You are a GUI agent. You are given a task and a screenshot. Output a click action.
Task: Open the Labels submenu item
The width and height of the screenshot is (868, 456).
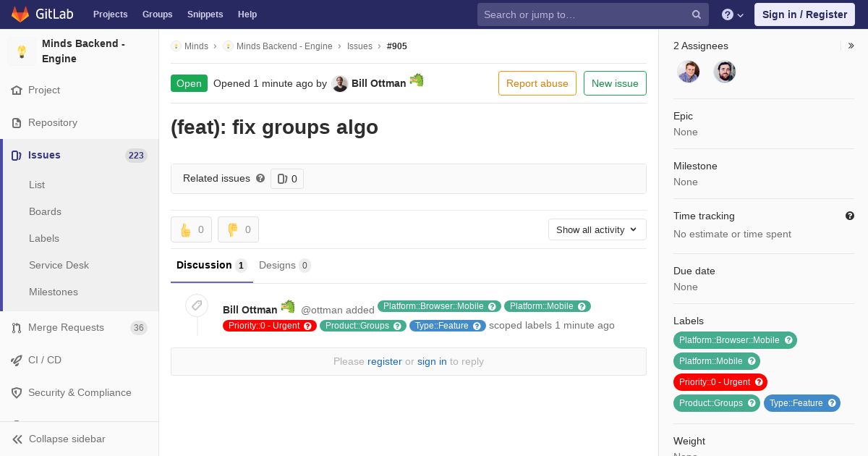click(44, 238)
